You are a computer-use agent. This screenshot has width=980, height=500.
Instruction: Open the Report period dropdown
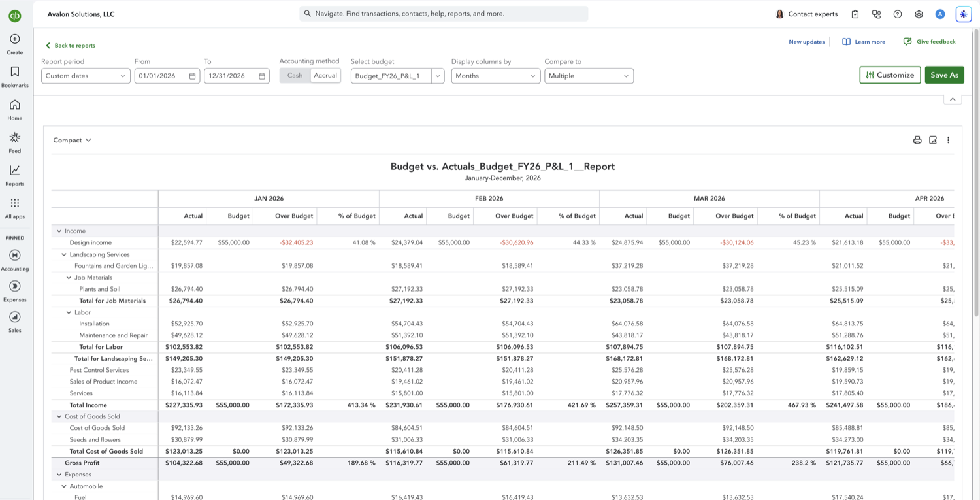[86, 76]
